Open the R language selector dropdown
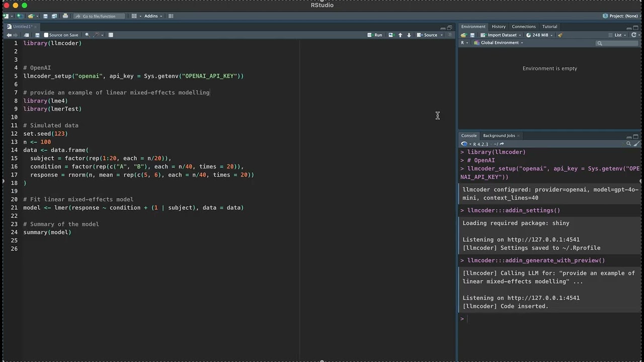644x362 pixels. 464,43
